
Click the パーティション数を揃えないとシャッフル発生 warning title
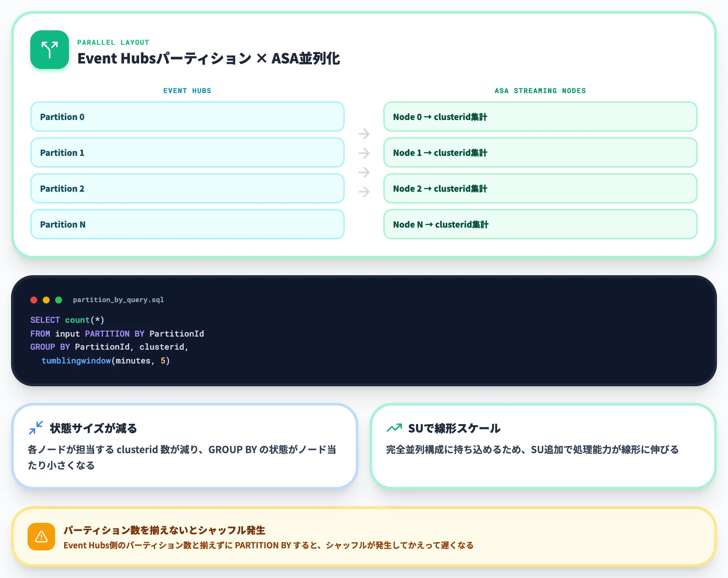coord(164,530)
